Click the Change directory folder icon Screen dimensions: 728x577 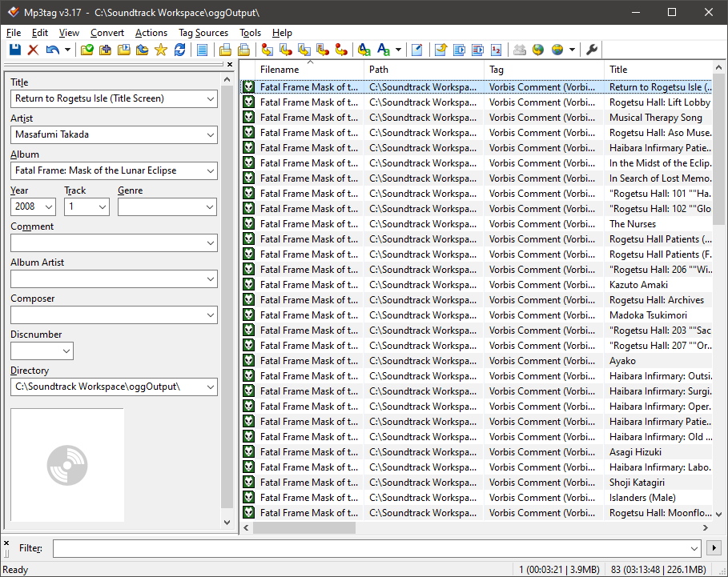pyautogui.click(x=86, y=50)
